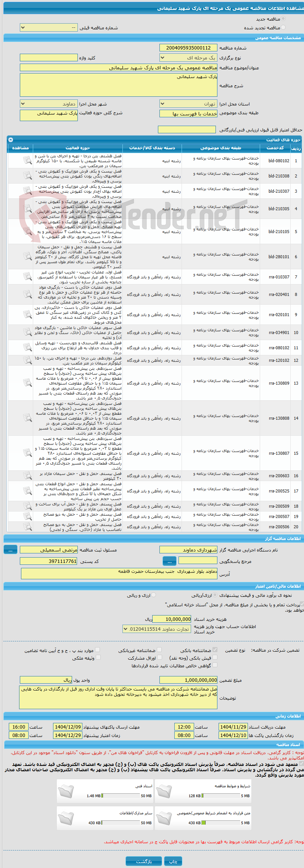
Task: Open view icon for row rra-200603
Action: [x=27, y=476]
